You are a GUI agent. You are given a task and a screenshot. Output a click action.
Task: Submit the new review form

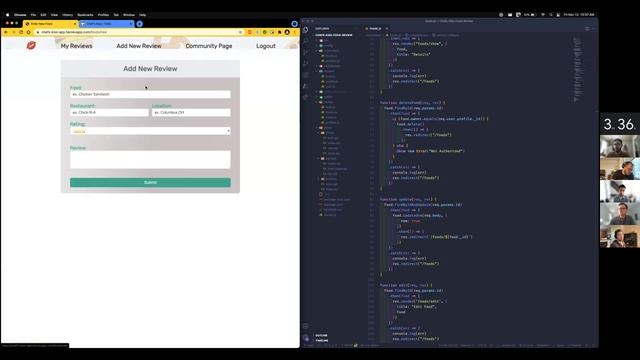[150, 182]
